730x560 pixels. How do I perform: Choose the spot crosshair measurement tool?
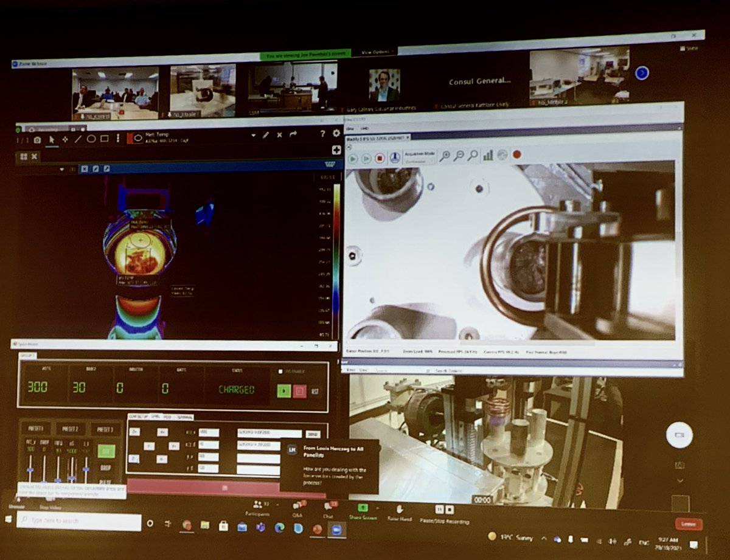(x=65, y=139)
